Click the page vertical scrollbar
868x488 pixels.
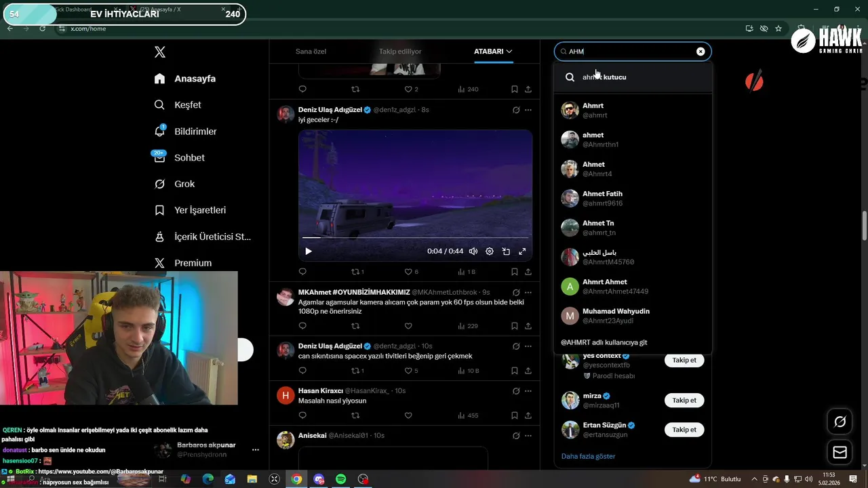[x=865, y=226]
